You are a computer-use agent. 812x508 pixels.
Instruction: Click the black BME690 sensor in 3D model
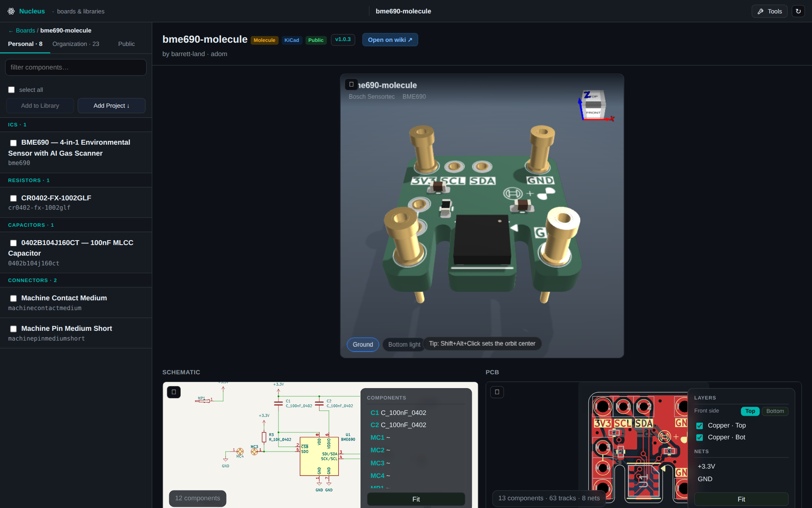pyautogui.click(x=482, y=240)
